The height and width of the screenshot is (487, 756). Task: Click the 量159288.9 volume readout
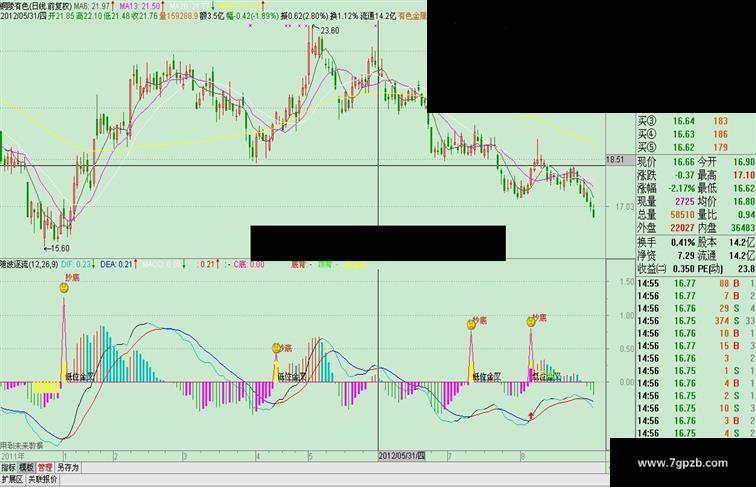pos(179,16)
